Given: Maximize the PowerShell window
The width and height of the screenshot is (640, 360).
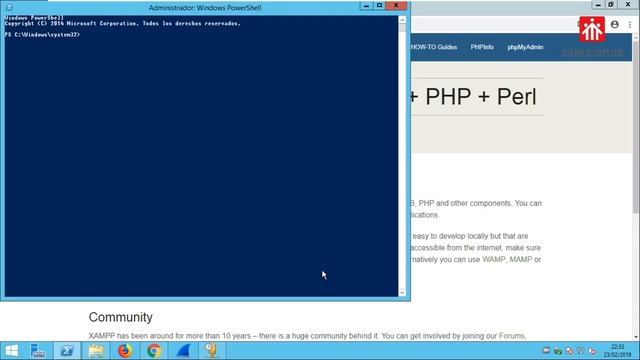Looking at the screenshot, I should (x=379, y=6).
